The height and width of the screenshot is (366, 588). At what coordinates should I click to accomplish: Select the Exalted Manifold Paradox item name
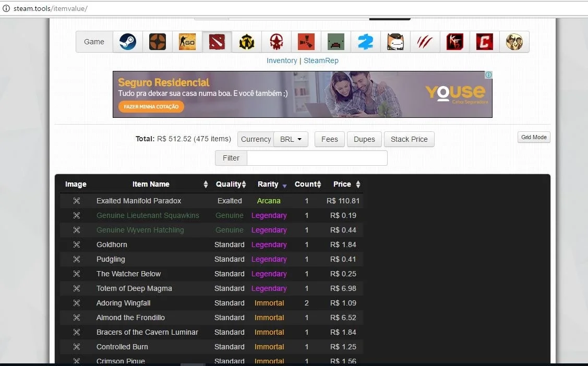[x=139, y=201]
